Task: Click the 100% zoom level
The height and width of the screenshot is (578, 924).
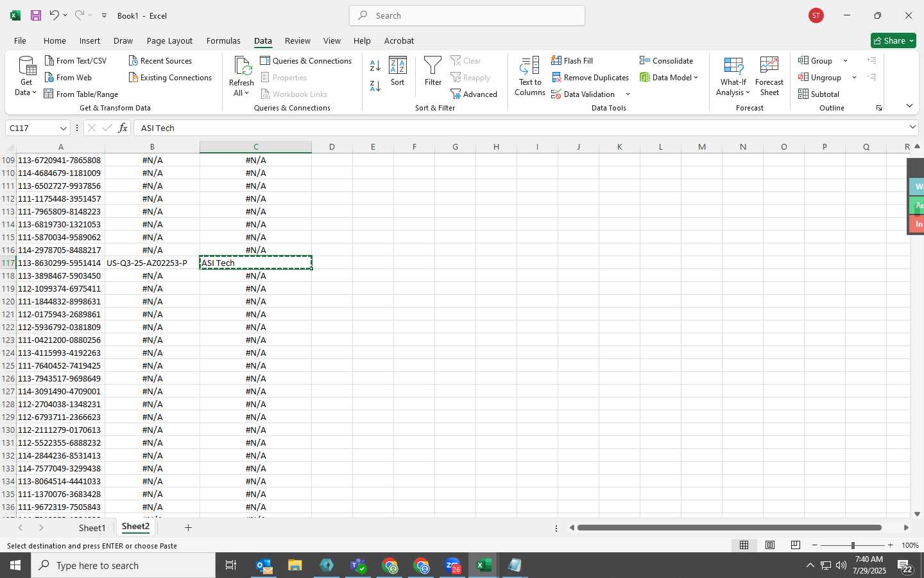Action: click(x=910, y=545)
